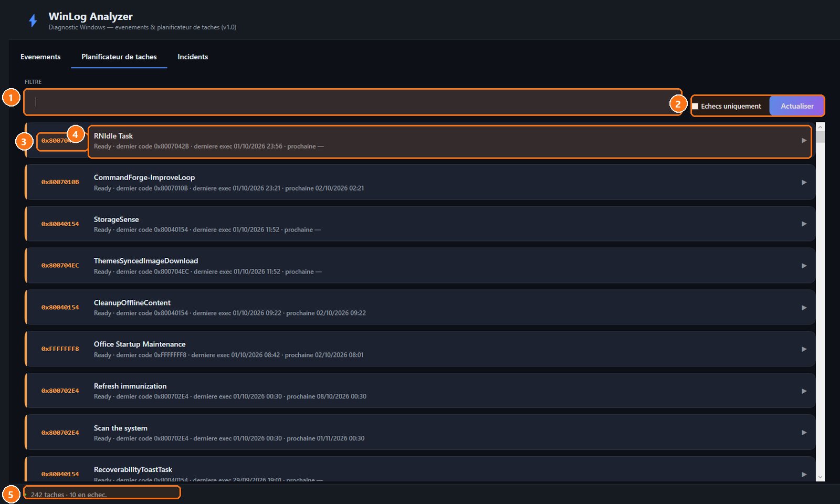The image size is (840, 504).
Task: Select the CommandForge-ImproveLoop task name
Action: click(144, 177)
